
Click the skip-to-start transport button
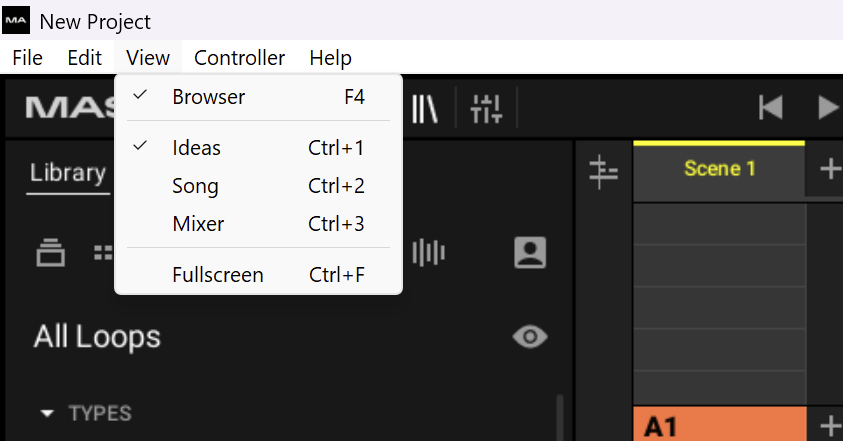(x=770, y=107)
